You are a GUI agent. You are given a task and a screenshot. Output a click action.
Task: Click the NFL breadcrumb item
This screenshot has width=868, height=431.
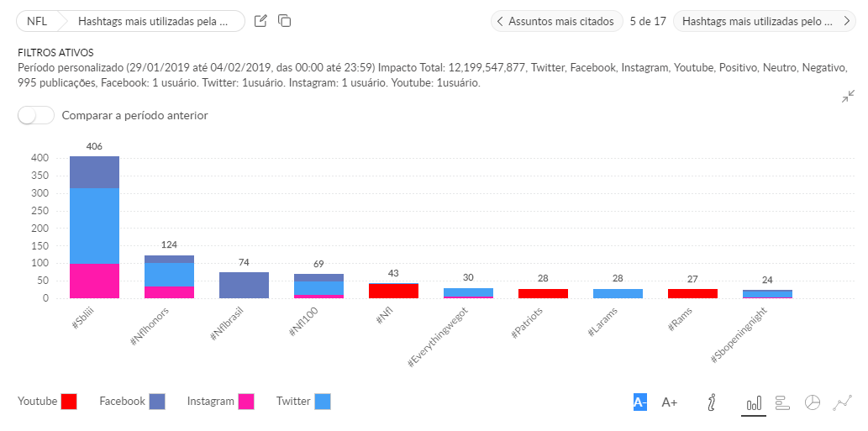(38, 21)
